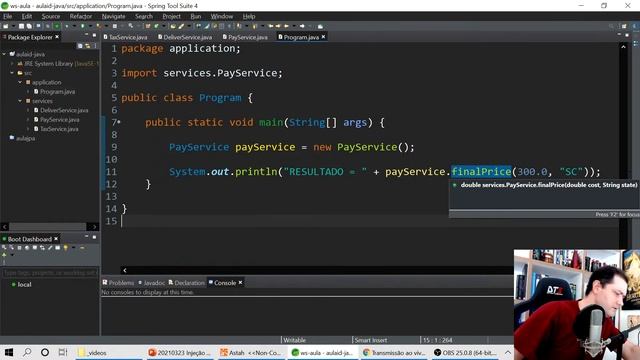This screenshot has width=640, height=360.
Task: Click the Boot Dashboard filter text field
Action: tap(50, 272)
